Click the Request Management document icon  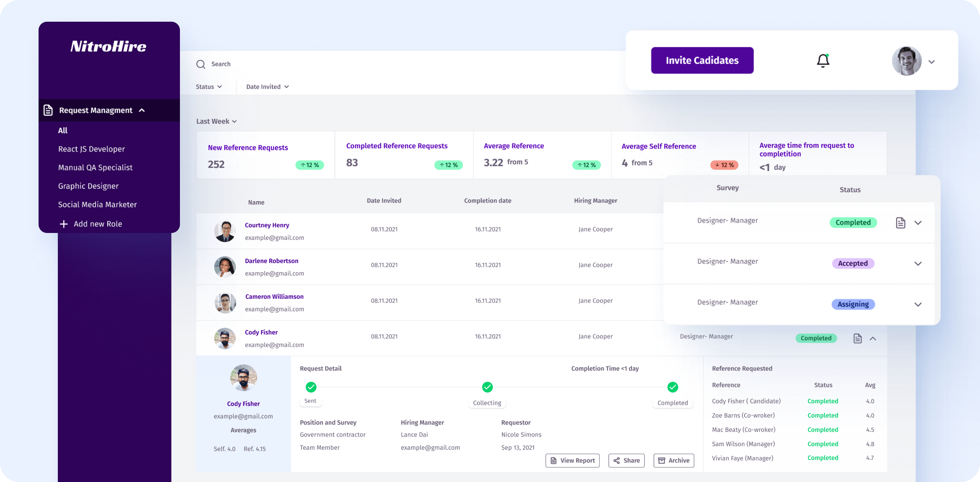point(48,110)
